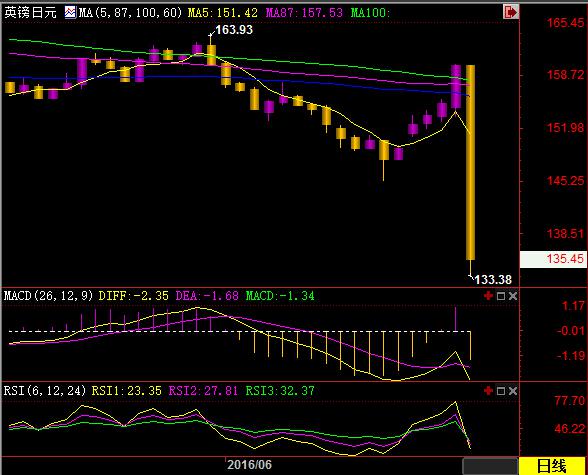Image resolution: width=588 pixels, height=475 pixels.
Task: Click the MA5: 151.42 yellow label
Action: pos(223,13)
